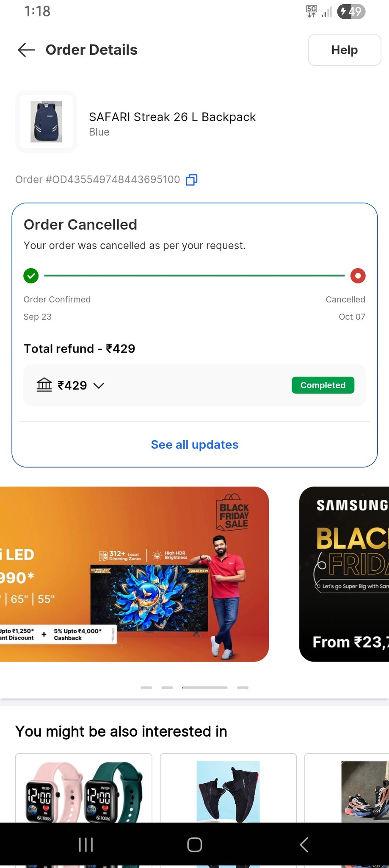Open Android recent apps navigation button
The height and width of the screenshot is (868, 389).
pyautogui.click(x=86, y=845)
